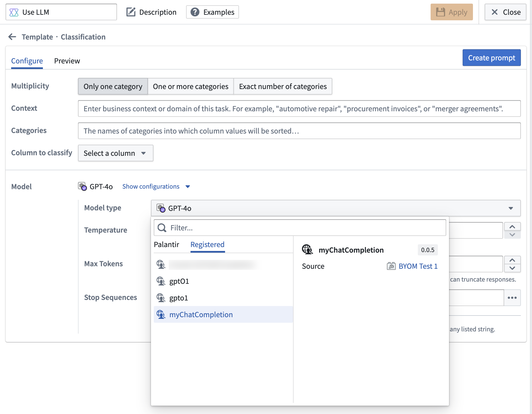Open the BYOM Test 1 source link
This screenshot has height=414, width=532.
[418, 266]
